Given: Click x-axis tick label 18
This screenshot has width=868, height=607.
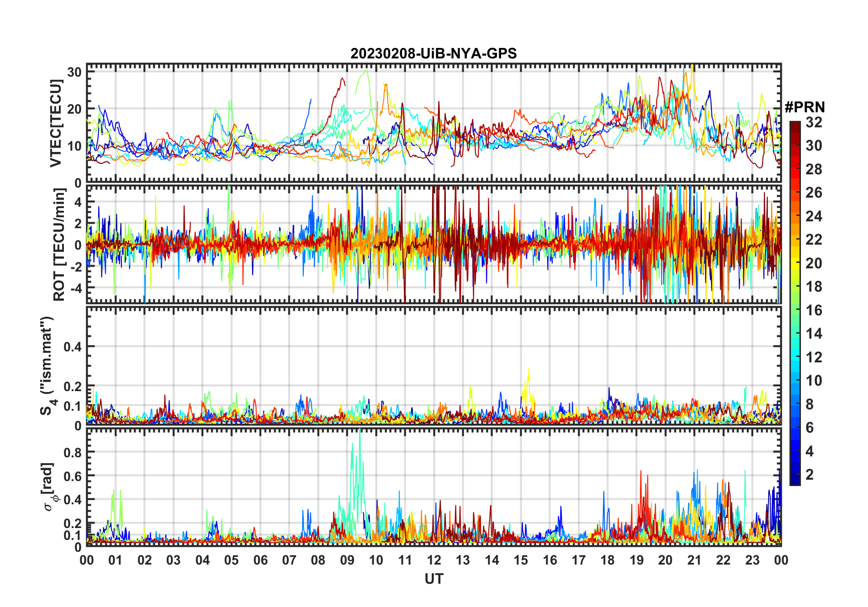Looking at the screenshot, I should point(607,560).
